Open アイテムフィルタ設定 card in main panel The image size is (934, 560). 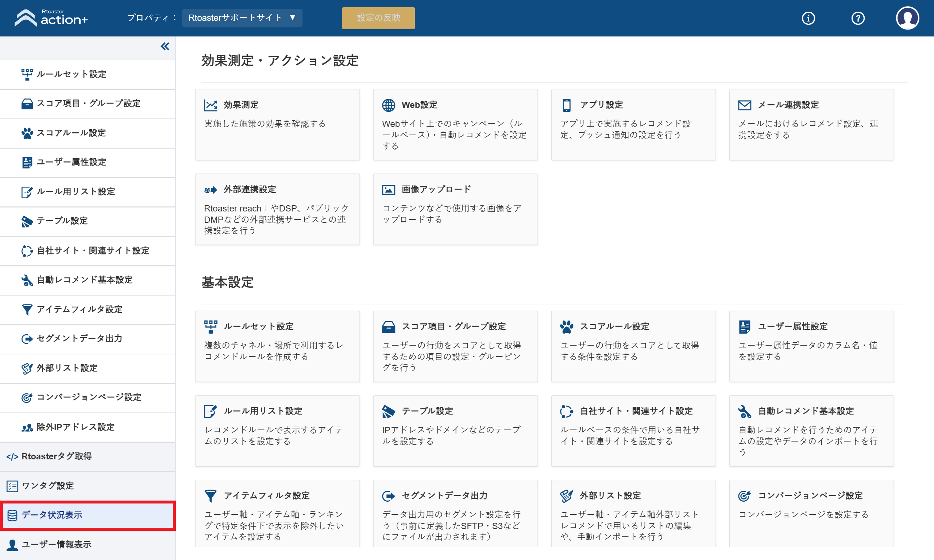pyautogui.click(x=277, y=514)
